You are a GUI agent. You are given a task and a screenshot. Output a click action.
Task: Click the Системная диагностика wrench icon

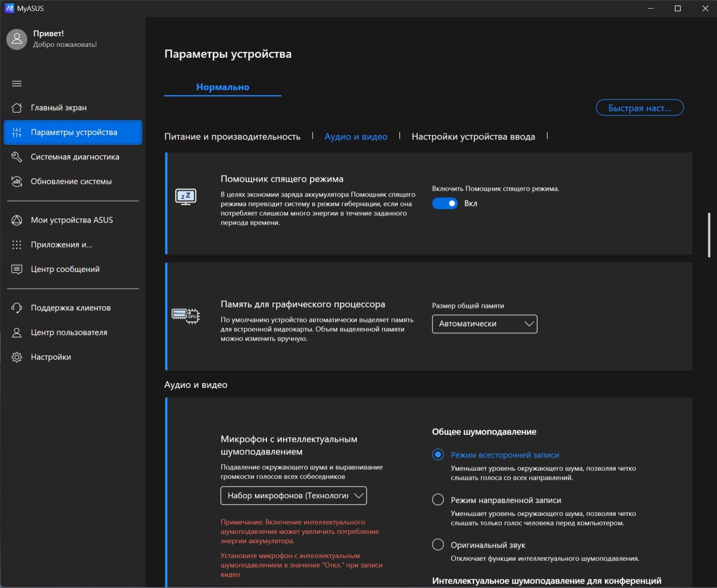click(x=17, y=157)
